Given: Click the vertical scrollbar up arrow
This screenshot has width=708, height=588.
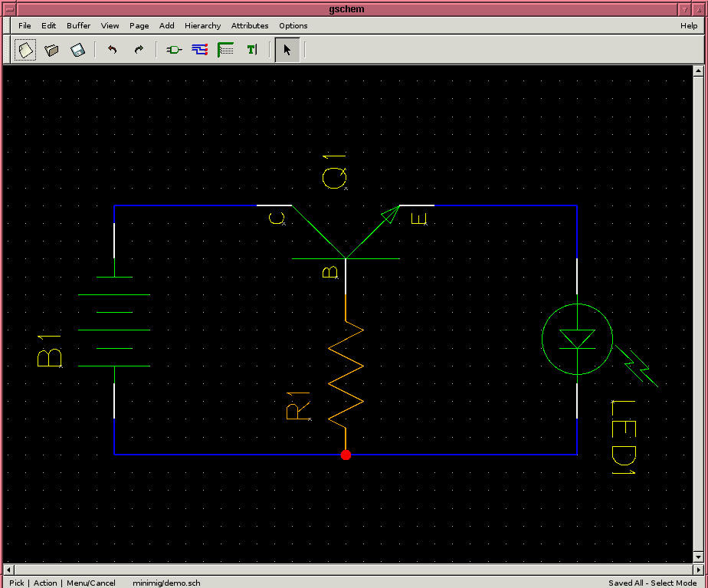Looking at the screenshot, I should [697, 71].
